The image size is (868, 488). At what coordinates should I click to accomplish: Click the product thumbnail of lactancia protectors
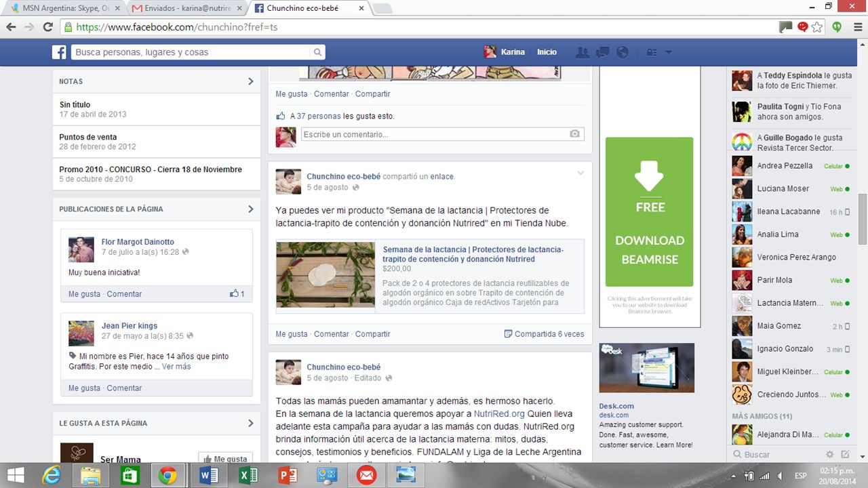(325, 274)
